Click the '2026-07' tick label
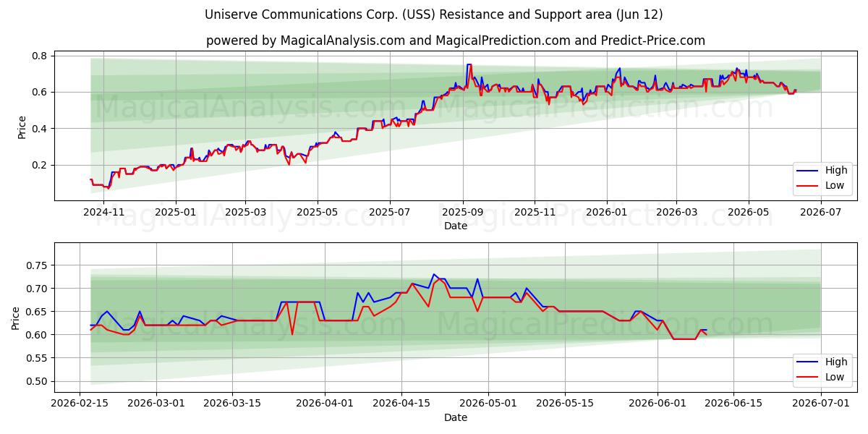This screenshot has height=434, width=868. (x=820, y=212)
